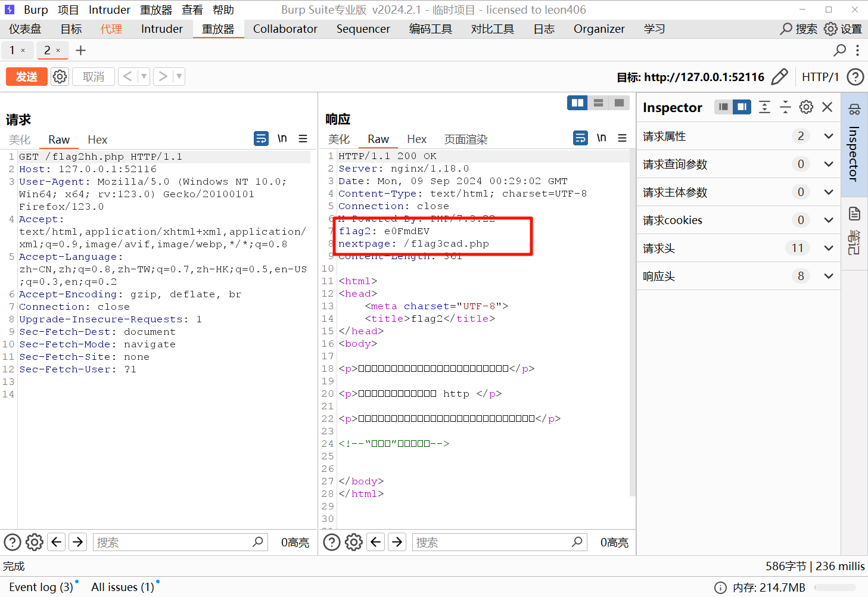Click memory info icon in status bar
This screenshot has height=597, width=868.
(720, 587)
